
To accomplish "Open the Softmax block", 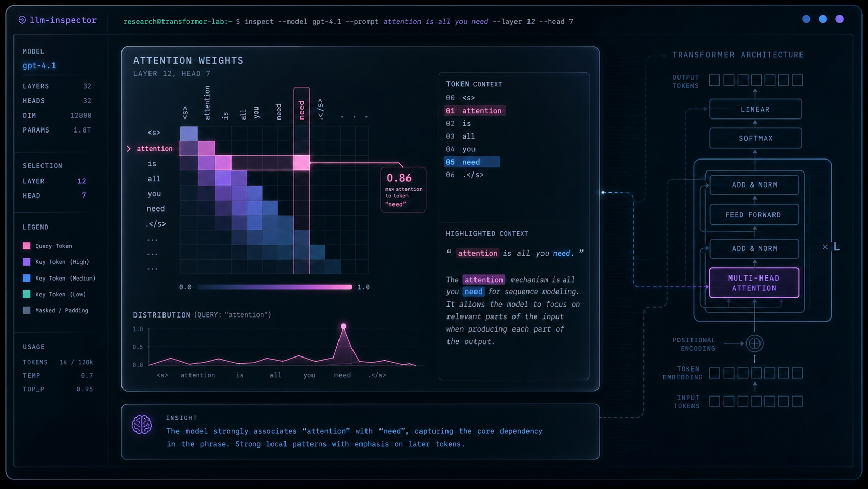I will coord(755,138).
